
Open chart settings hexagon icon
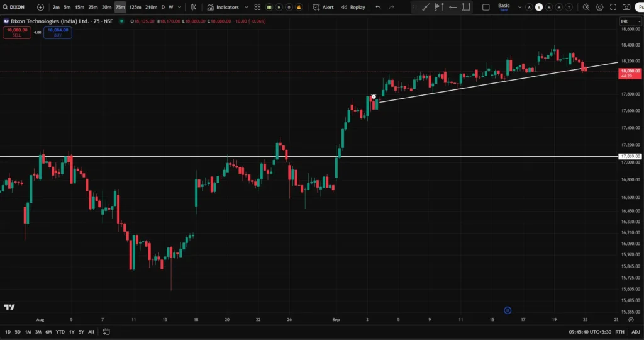599,7
